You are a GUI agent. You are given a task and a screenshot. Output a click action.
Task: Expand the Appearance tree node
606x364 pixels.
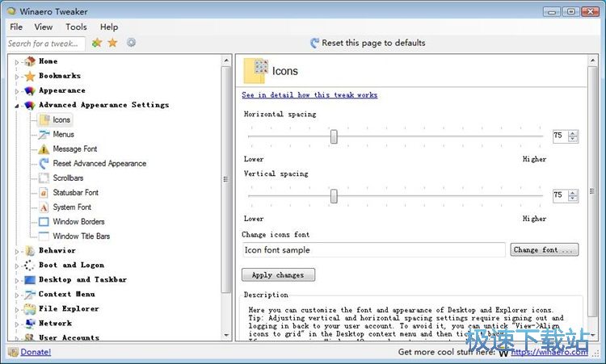pyautogui.click(x=17, y=91)
